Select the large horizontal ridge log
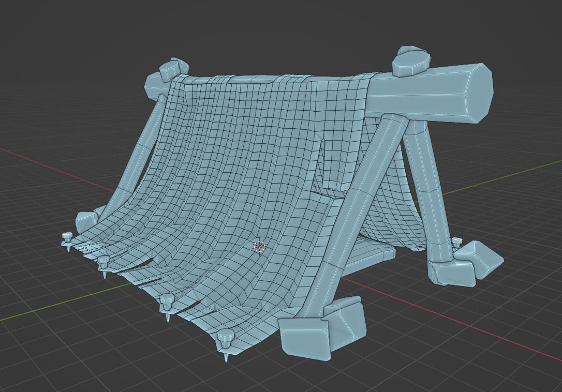 (426, 94)
